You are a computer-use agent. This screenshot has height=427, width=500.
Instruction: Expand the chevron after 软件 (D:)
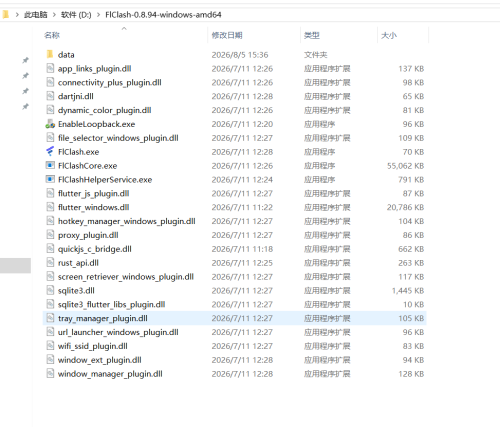point(98,15)
